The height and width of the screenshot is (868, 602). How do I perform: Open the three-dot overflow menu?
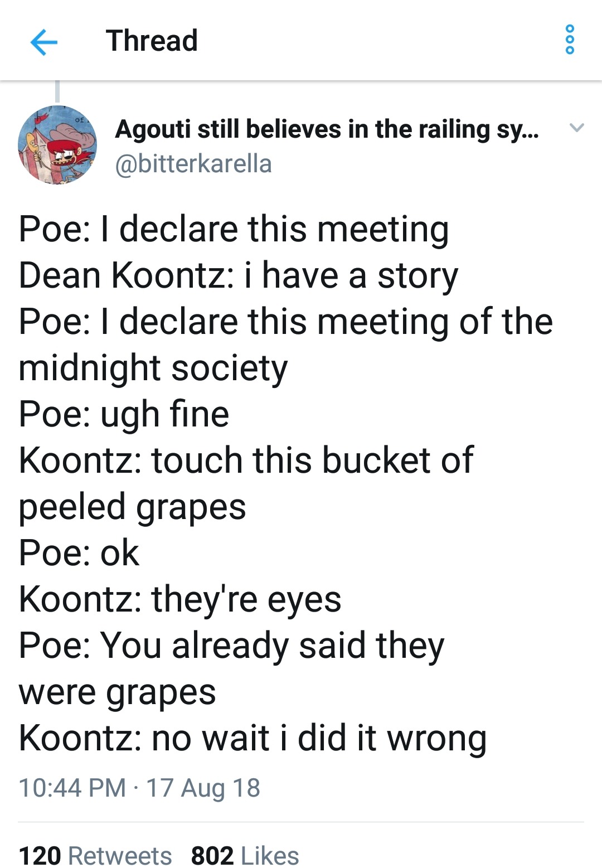(570, 40)
